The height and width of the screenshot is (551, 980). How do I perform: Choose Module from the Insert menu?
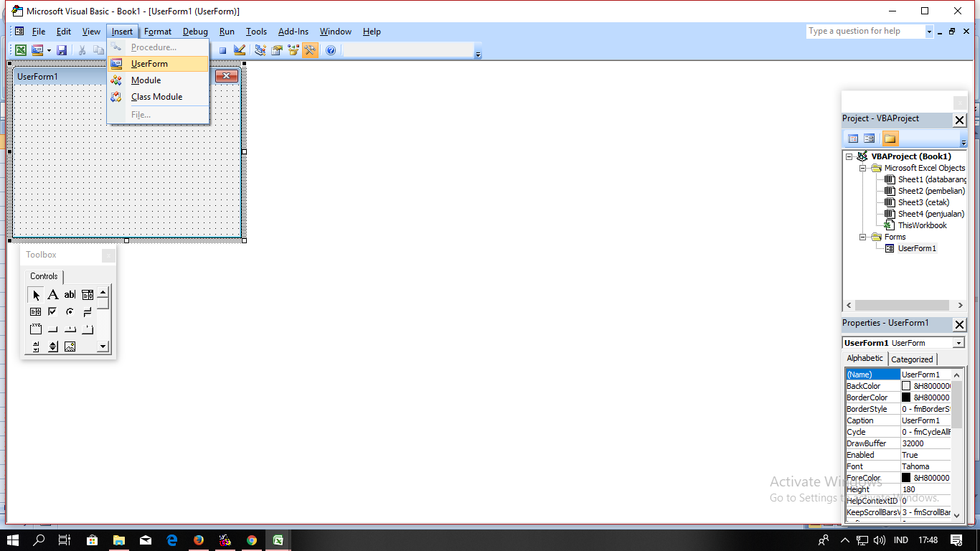tap(158, 80)
